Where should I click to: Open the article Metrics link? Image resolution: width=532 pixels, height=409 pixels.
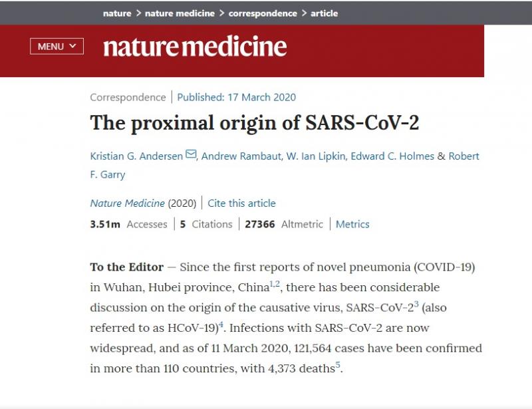352,224
